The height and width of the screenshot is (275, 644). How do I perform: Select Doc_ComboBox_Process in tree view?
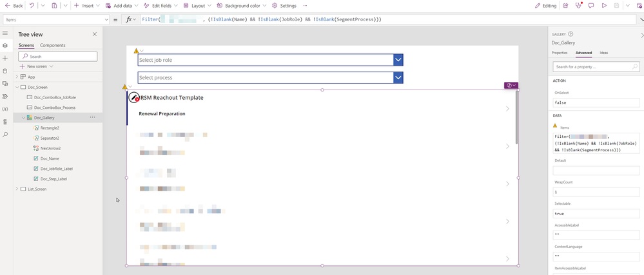55,107
